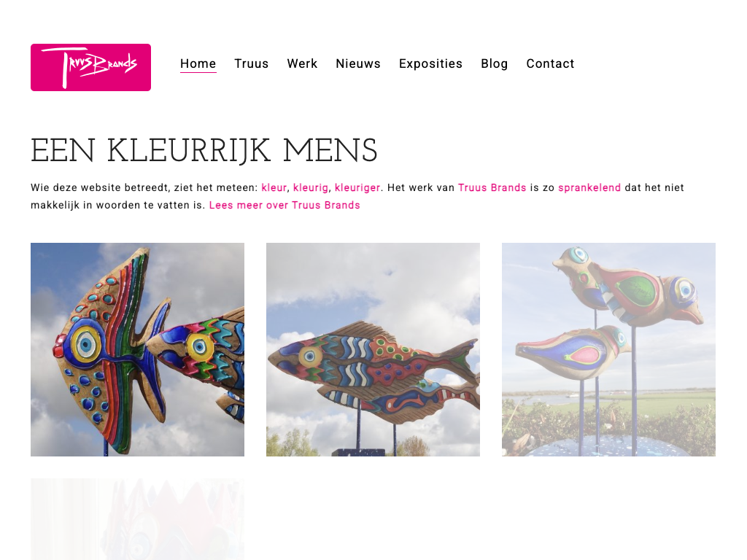
Task: Open the Werk page
Action: coord(302,64)
